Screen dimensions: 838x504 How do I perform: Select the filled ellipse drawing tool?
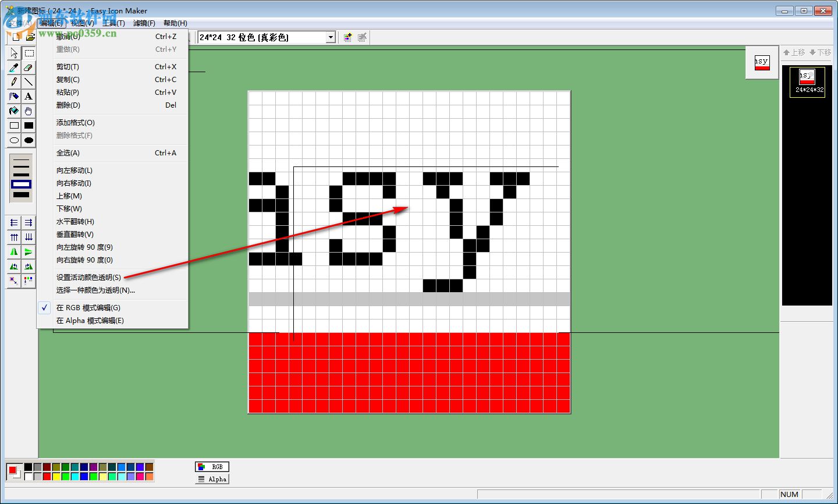pyautogui.click(x=29, y=140)
